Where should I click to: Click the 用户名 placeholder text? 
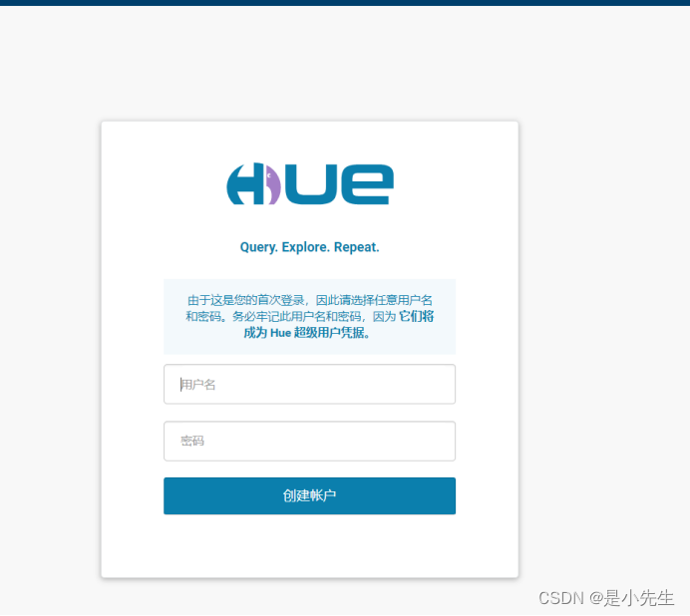pos(198,385)
